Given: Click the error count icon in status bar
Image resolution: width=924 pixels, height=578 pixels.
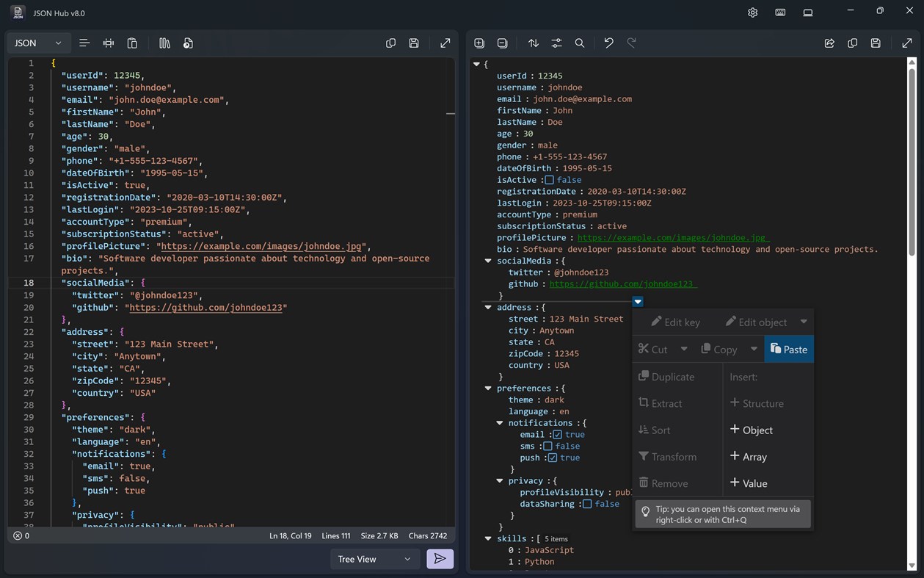Looking at the screenshot, I should tap(18, 535).
